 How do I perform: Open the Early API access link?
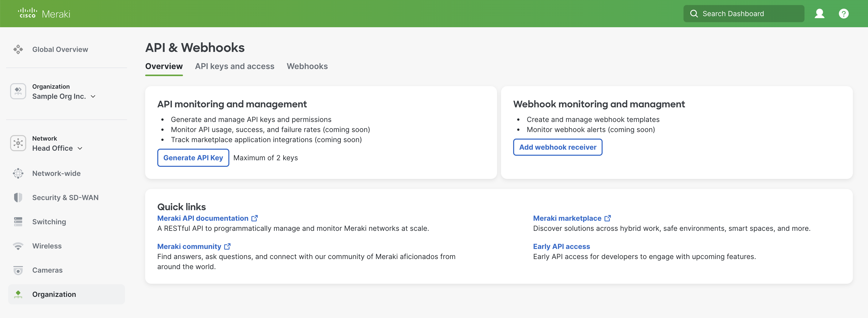coord(561,247)
